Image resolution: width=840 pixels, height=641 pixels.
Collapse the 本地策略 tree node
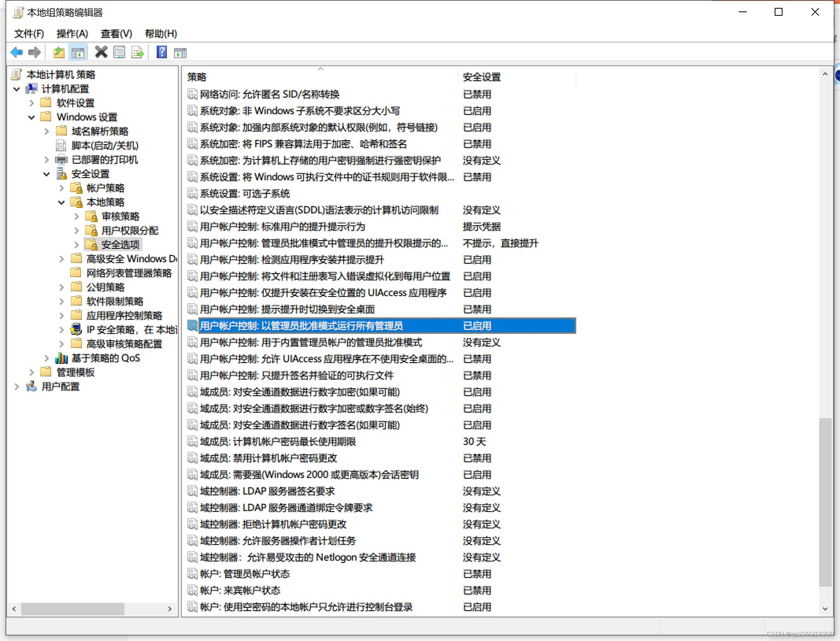click(61, 202)
